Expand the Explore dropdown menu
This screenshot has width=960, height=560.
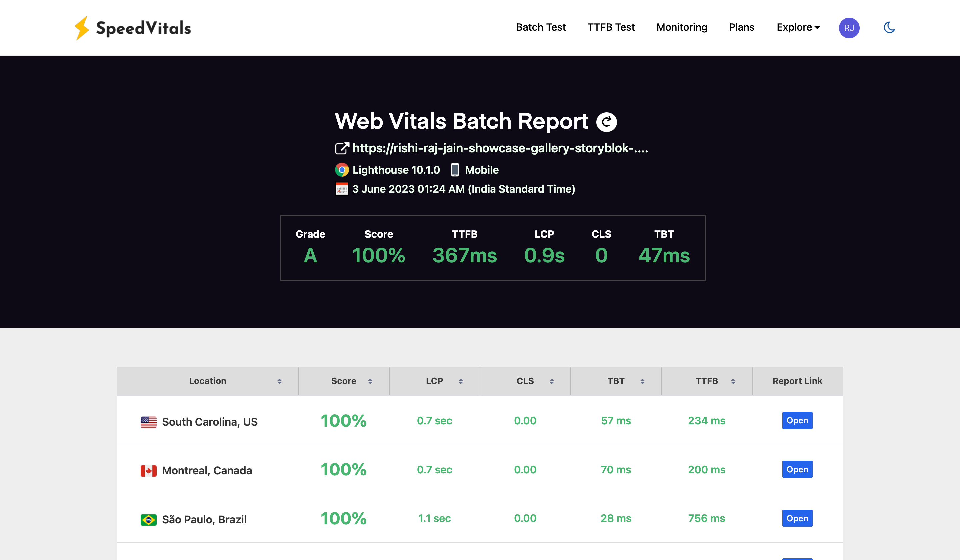pyautogui.click(x=798, y=27)
